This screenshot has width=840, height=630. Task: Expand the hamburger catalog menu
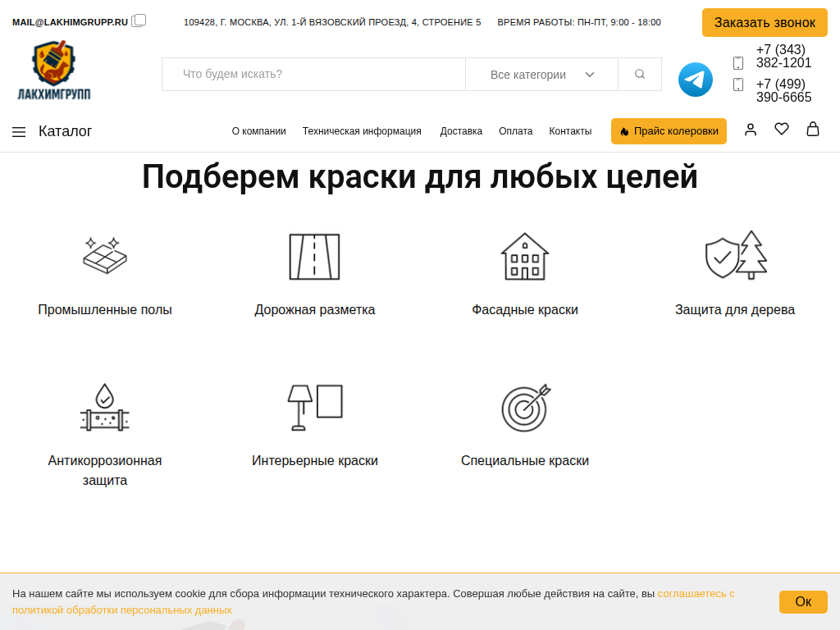click(19, 131)
